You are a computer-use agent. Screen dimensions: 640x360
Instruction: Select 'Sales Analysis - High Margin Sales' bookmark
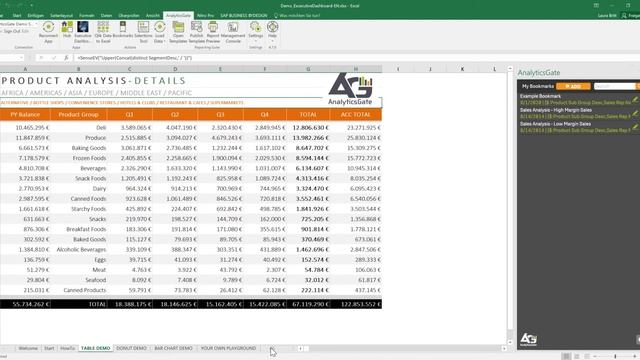575,113
